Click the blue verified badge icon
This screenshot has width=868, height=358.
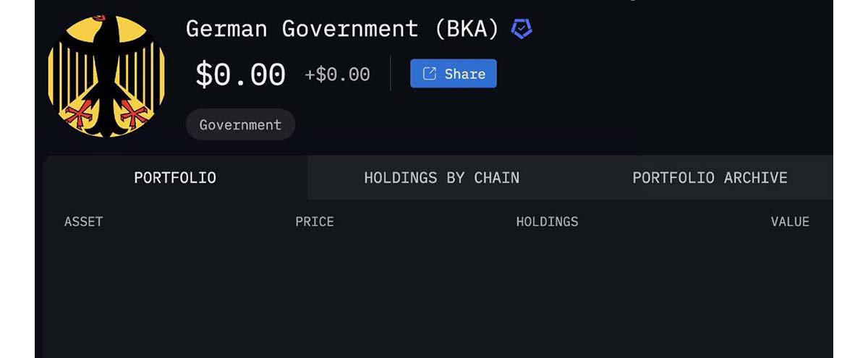pos(522,29)
